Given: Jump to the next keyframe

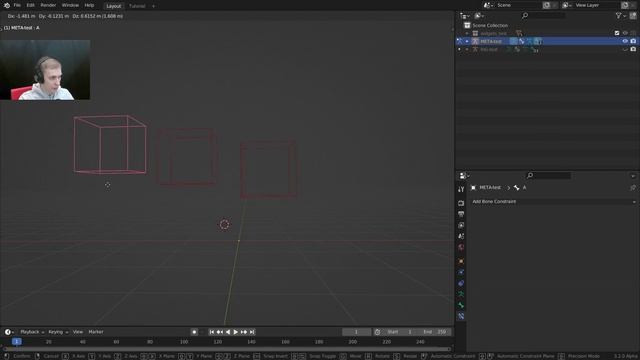Looking at the screenshot, I should (244, 332).
